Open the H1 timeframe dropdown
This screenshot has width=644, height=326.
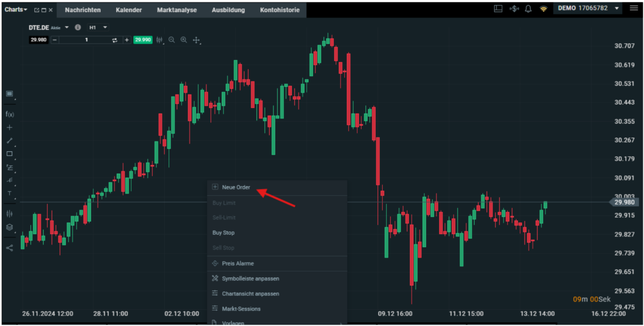click(98, 27)
